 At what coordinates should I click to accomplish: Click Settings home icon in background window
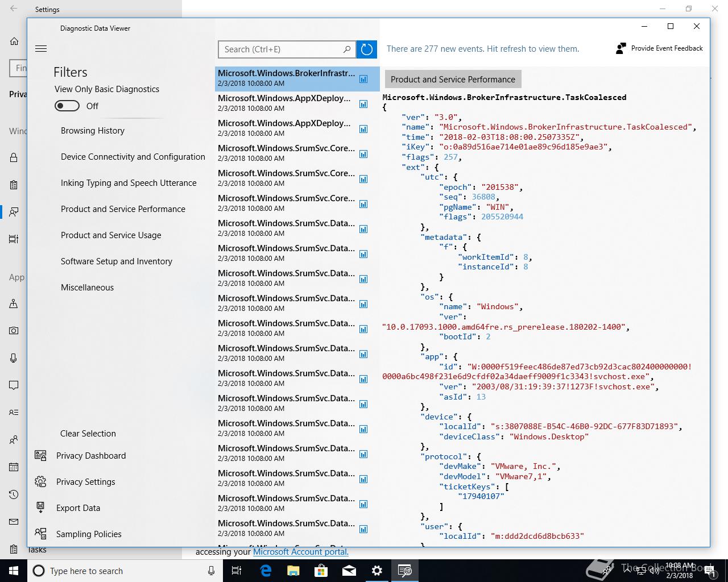point(14,41)
